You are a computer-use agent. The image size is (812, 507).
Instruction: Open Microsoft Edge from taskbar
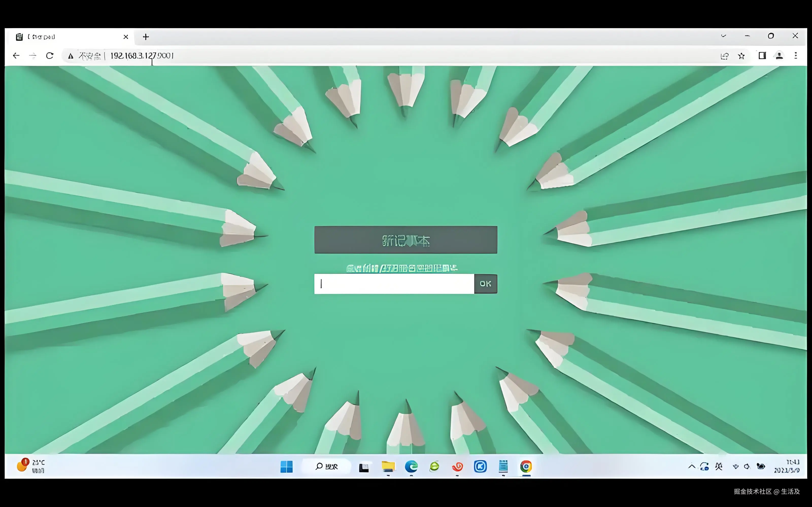point(411,466)
